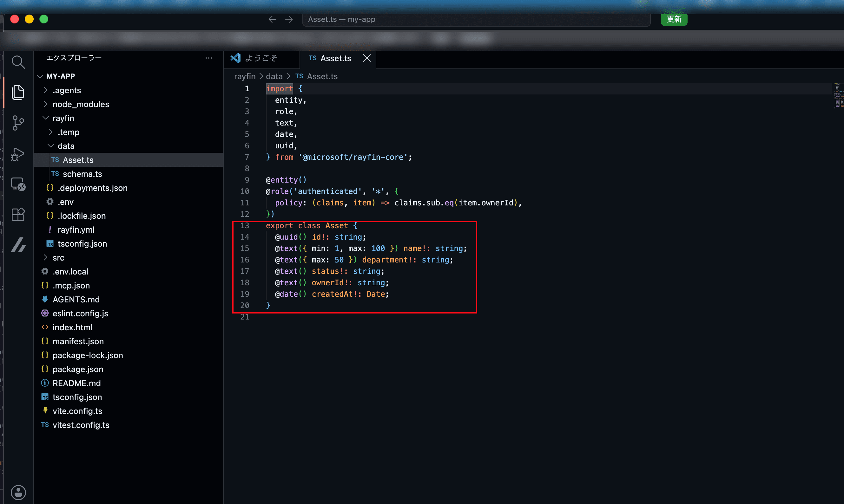Open the Remote Explorer icon
Viewport: 844px width, 504px height.
click(18, 184)
